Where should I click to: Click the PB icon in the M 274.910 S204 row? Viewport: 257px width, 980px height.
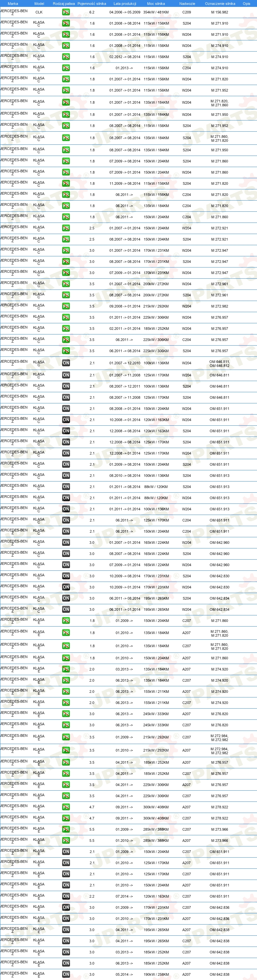pyautogui.click(x=66, y=57)
